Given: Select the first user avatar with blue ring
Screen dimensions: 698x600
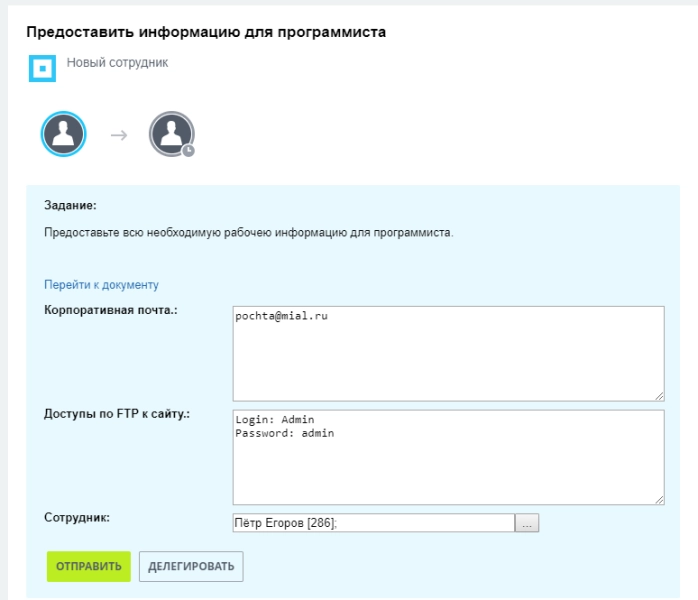Looking at the screenshot, I should pyautogui.click(x=63, y=134).
